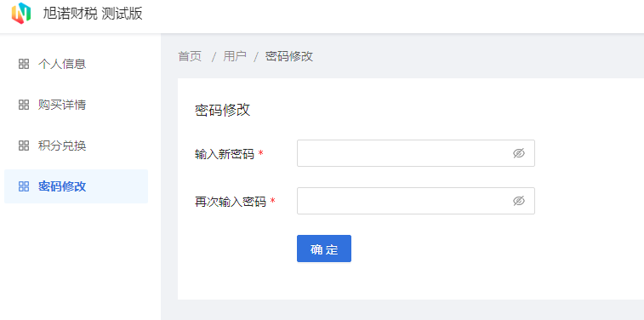The width and height of the screenshot is (644, 320).
Task: Click the grid icon beside 个人信息
Action: coord(24,64)
